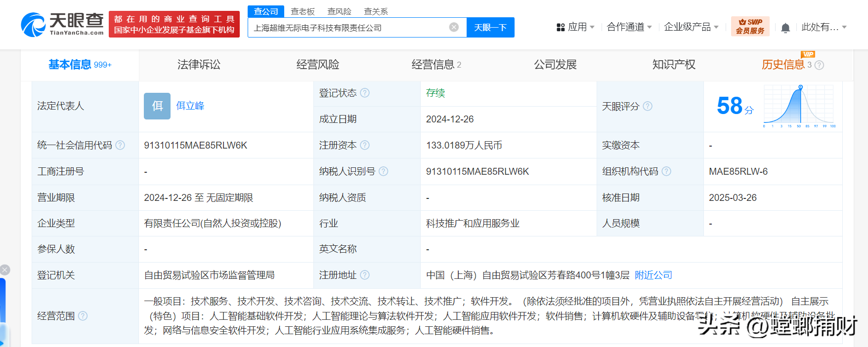Click the MAE85RLW-6 organization code
868x347 pixels.
738,171
